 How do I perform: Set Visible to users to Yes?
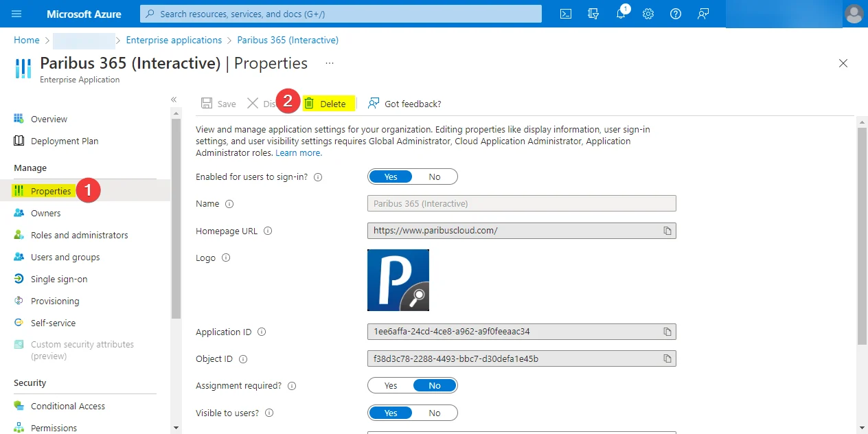click(391, 413)
